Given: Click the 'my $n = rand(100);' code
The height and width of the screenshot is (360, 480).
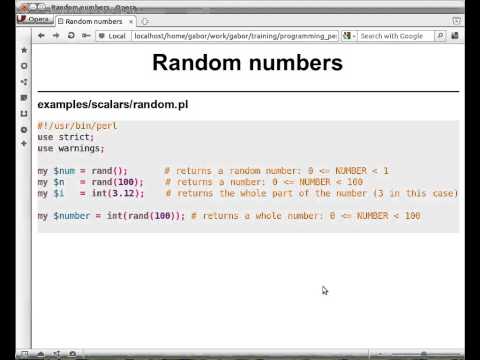Looking at the screenshot, I should pos(90,182).
